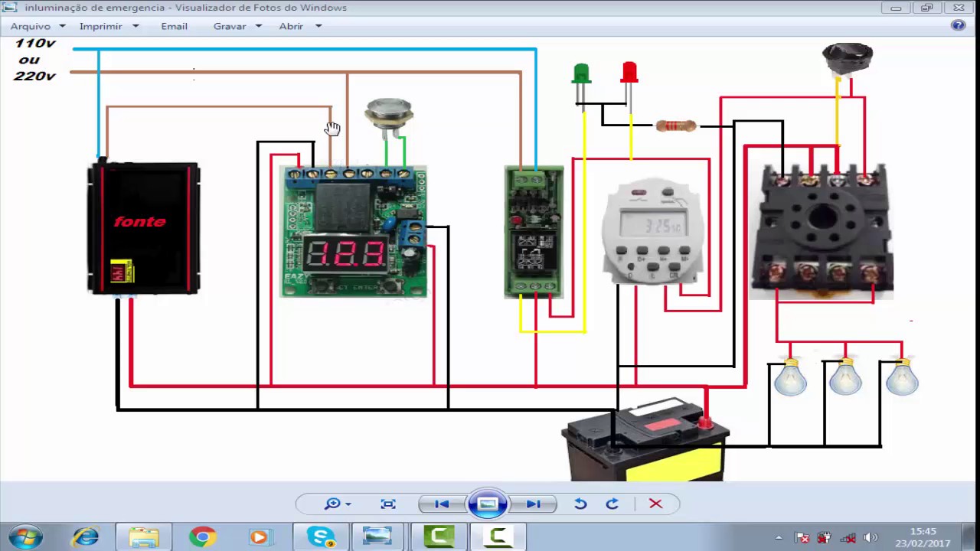Expand the Arquivo dropdown arrow
This screenshot has height=551, width=980.
[x=62, y=26]
